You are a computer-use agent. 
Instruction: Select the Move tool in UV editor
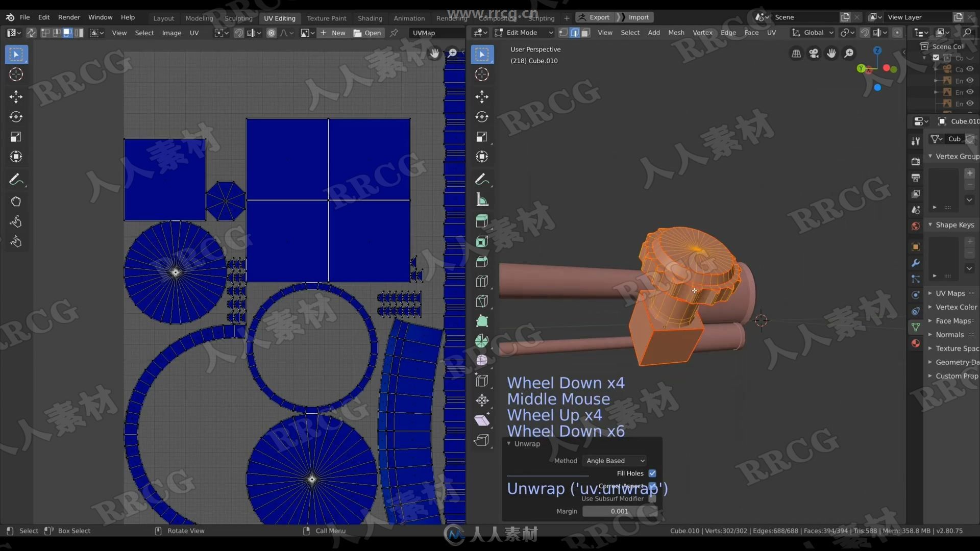(x=16, y=95)
